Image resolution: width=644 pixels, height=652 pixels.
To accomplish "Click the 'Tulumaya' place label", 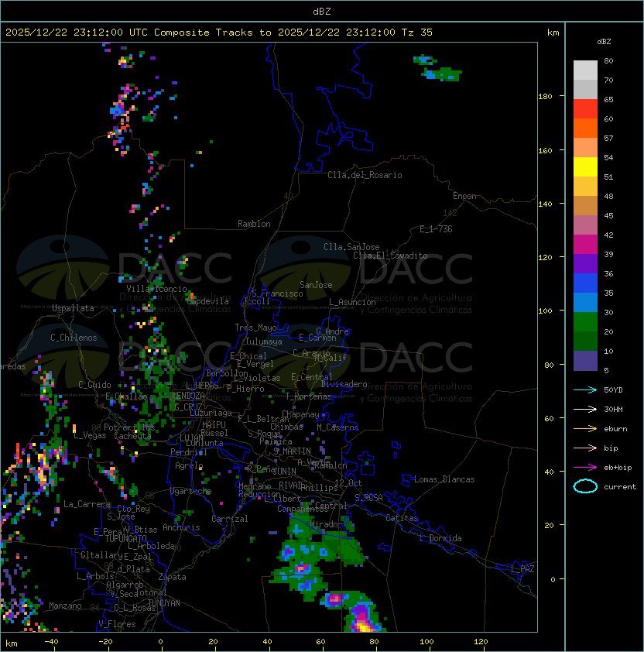I will (264, 341).
